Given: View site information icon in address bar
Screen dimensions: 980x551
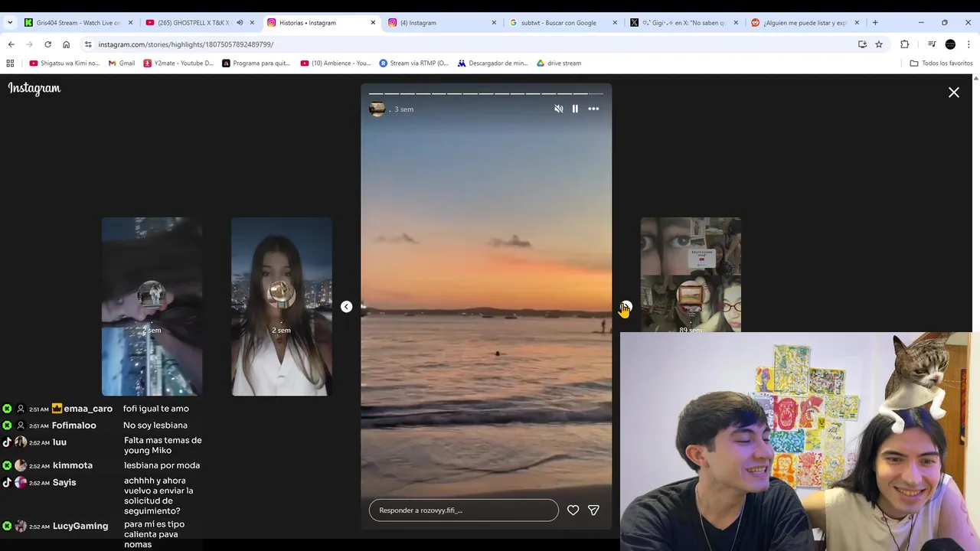Looking at the screenshot, I should click(x=88, y=44).
